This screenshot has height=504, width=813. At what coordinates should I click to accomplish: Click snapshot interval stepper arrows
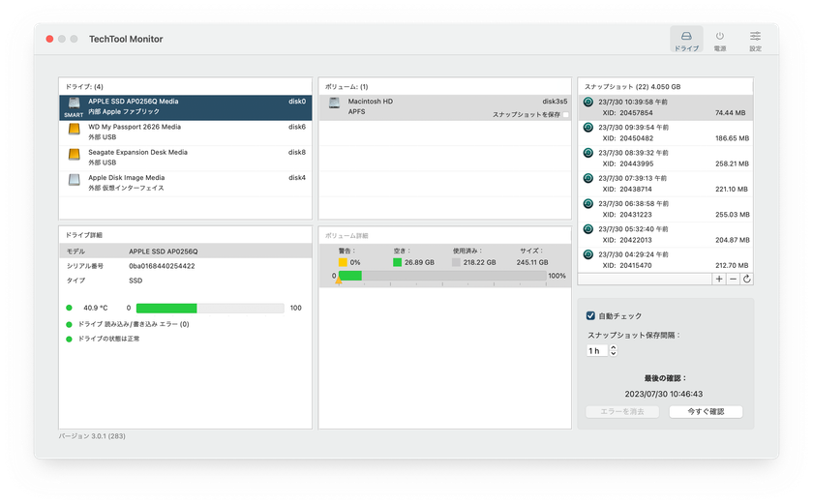click(x=614, y=351)
